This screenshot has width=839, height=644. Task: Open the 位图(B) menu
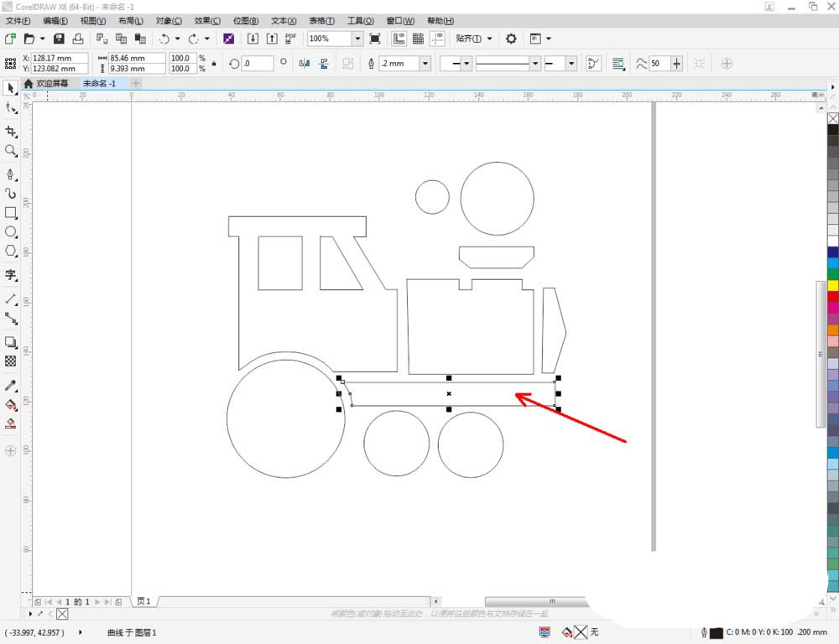click(246, 21)
